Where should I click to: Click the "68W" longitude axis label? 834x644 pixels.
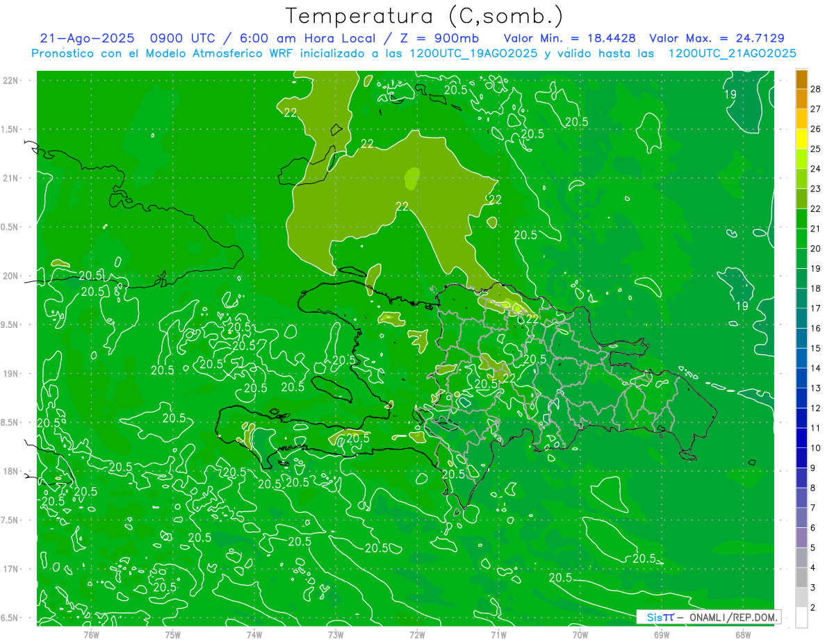(x=742, y=634)
